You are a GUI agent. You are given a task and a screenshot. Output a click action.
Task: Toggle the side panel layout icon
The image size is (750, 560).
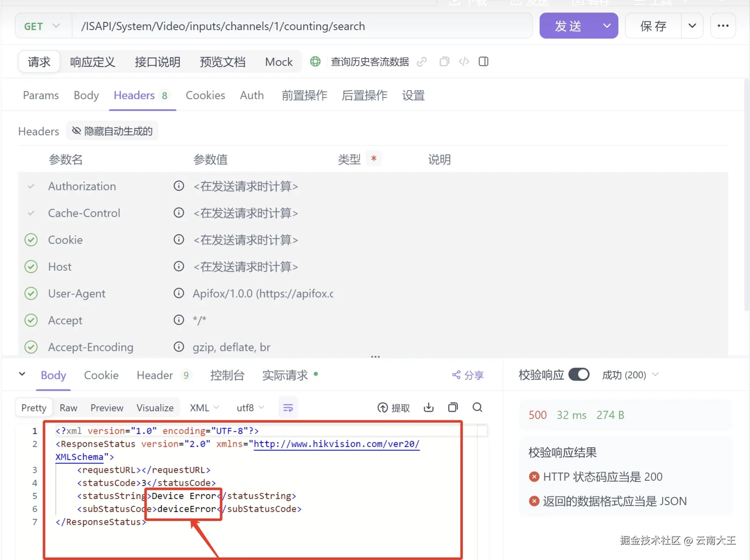click(x=483, y=62)
